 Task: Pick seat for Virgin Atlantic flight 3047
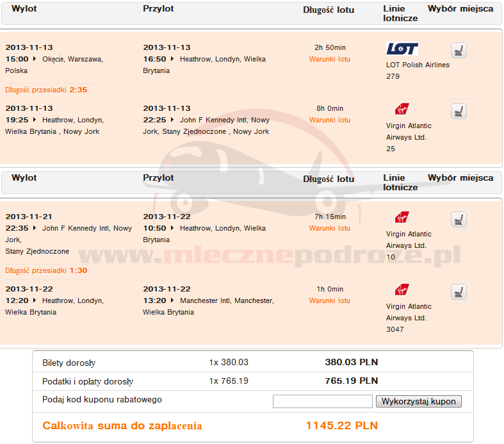458,292
